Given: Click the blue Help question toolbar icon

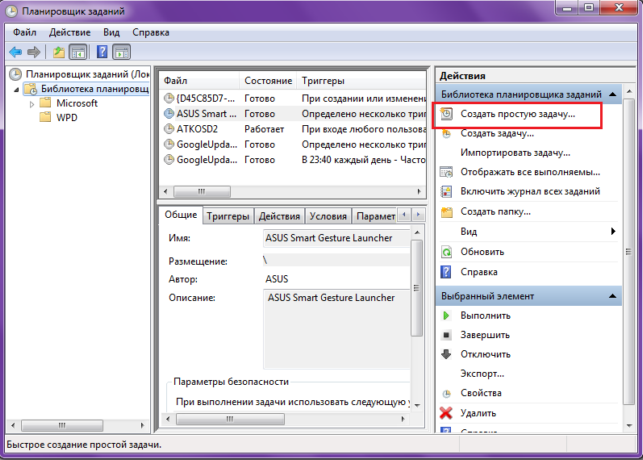Looking at the screenshot, I should pos(102,52).
